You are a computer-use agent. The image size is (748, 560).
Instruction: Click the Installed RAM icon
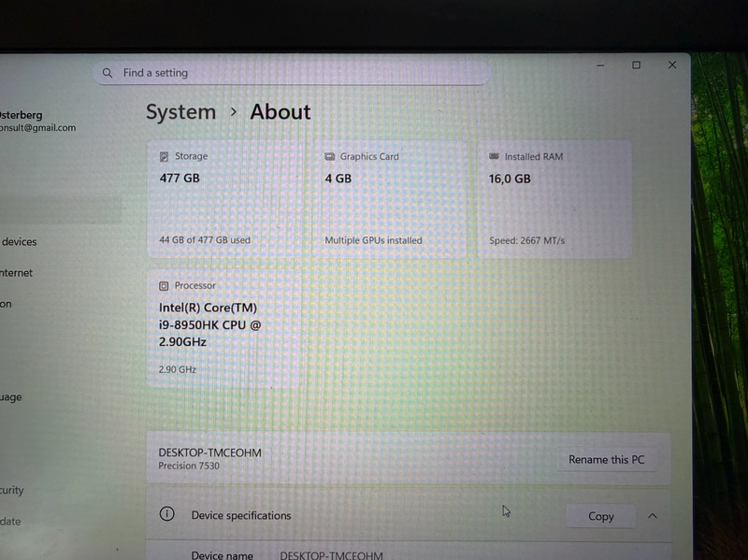point(495,157)
